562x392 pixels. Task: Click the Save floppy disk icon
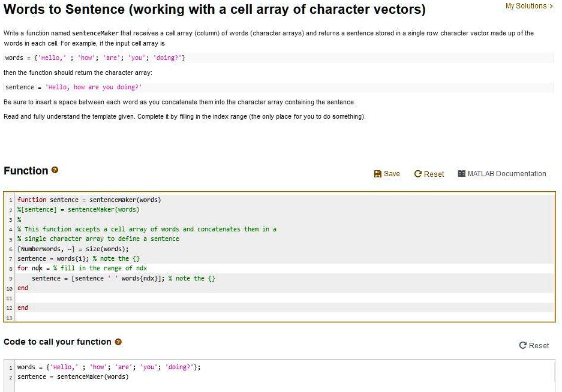point(377,174)
